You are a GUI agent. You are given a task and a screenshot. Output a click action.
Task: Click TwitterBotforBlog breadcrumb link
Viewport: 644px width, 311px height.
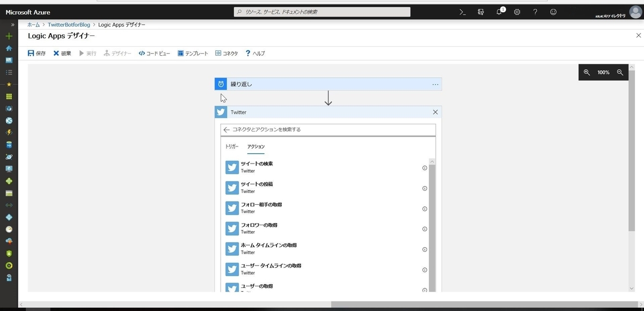[69, 25]
